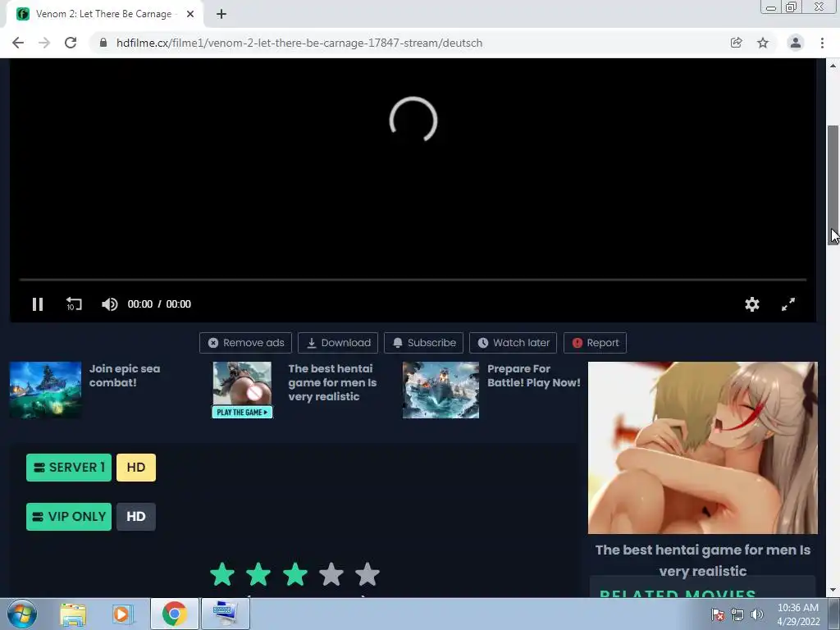This screenshot has height=630, width=840.
Task: Click the current time 00:00 in player
Action: (x=139, y=304)
